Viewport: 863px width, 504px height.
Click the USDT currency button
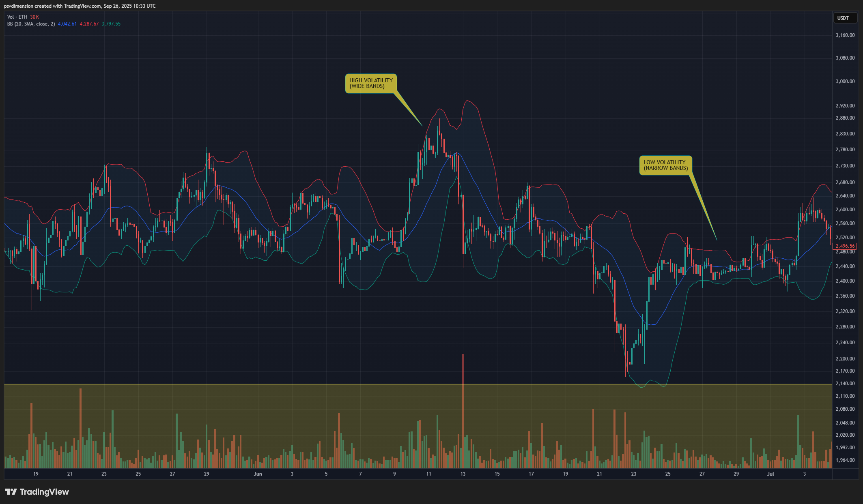[843, 18]
